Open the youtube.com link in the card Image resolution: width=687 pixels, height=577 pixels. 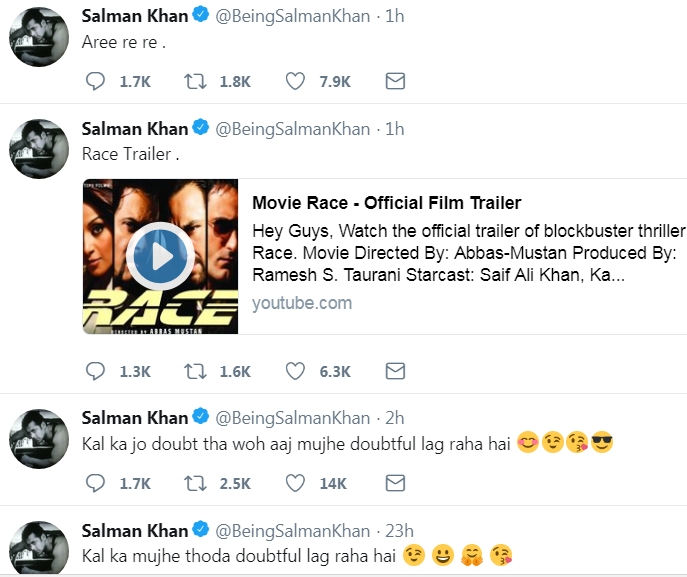pos(301,303)
